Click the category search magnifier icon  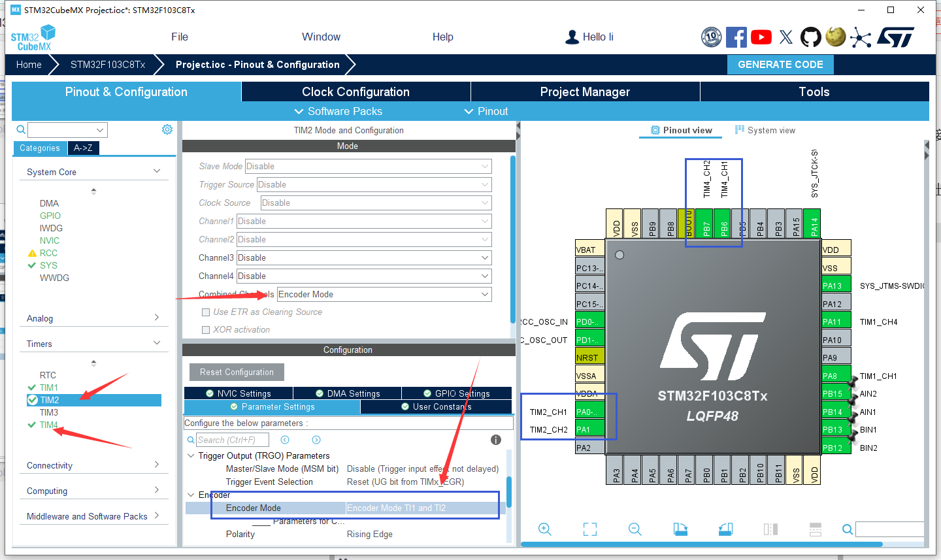pos(21,129)
